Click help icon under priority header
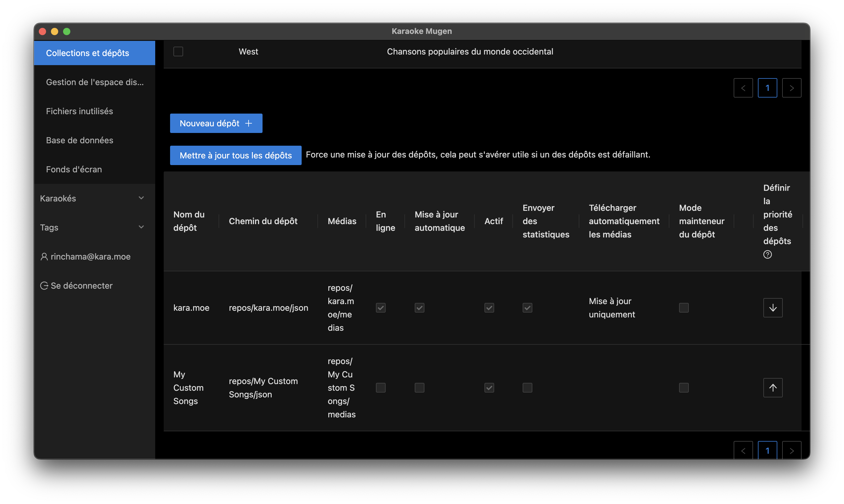The width and height of the screenshot is (844, 504). click(x=767, y=254)
